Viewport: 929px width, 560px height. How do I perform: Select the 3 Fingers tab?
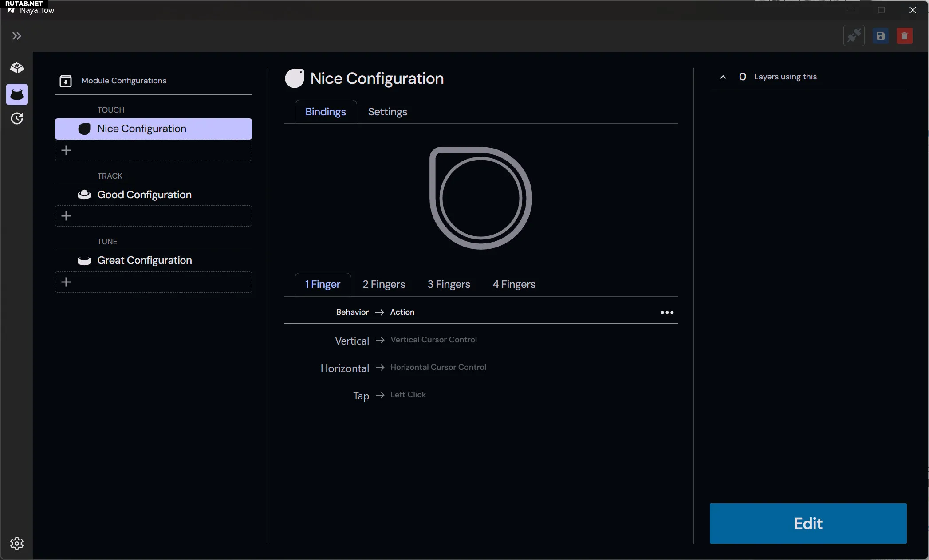[449, 284]
